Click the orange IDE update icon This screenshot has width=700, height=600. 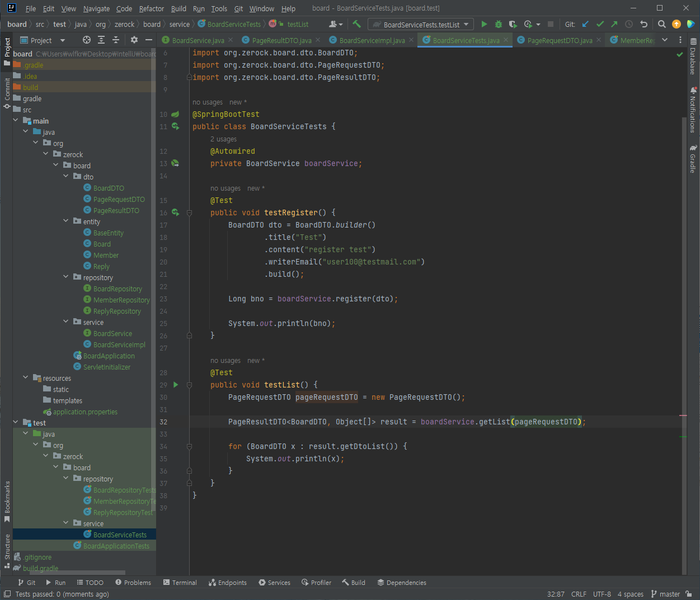[x=676, y=24]
